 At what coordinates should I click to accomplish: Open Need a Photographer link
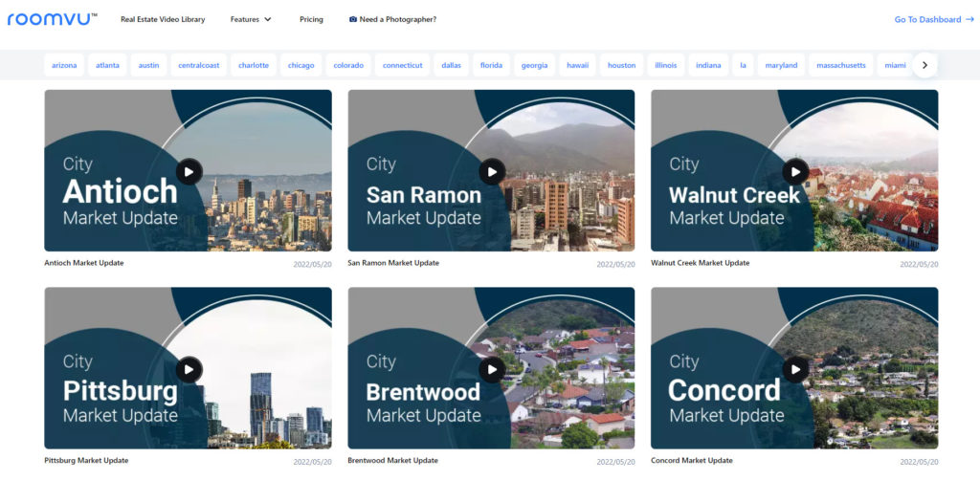pos(392,19)
